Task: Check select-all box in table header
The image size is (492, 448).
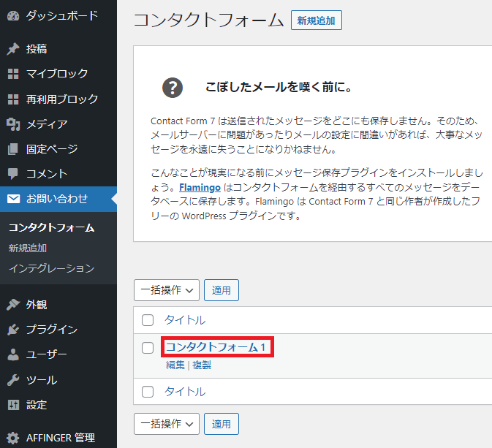Action: tap(148, 320)
